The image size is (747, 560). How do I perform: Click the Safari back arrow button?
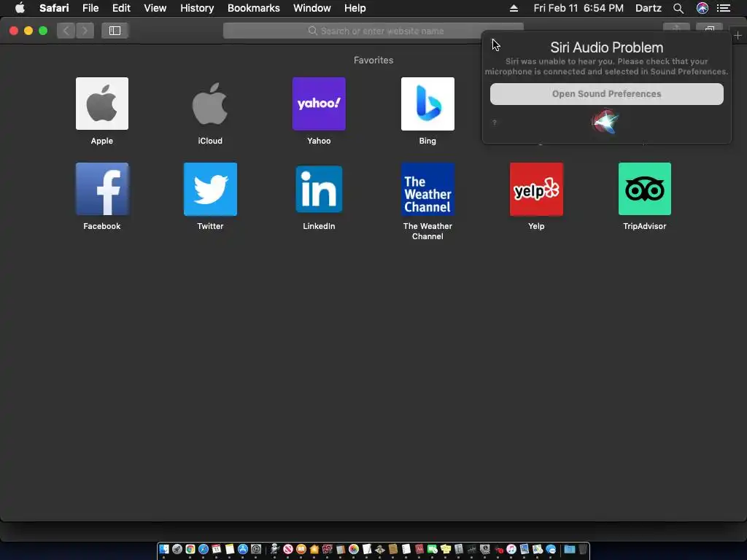point(66,31)
